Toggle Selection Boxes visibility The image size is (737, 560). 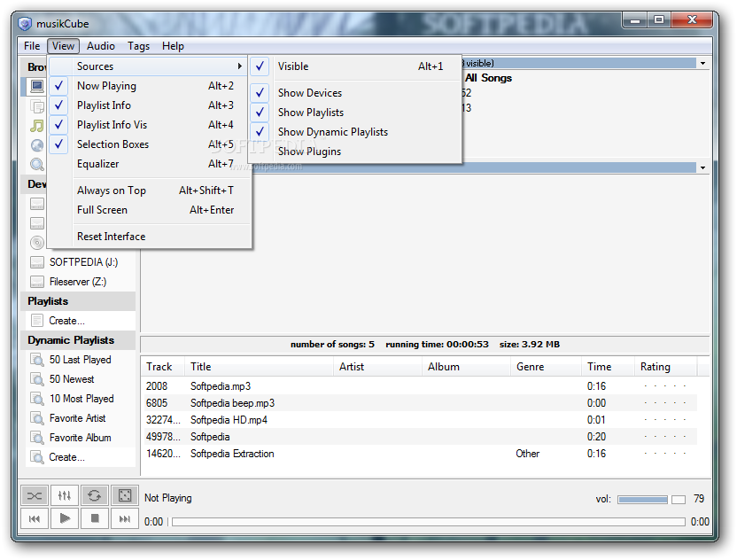coord(58,144)
